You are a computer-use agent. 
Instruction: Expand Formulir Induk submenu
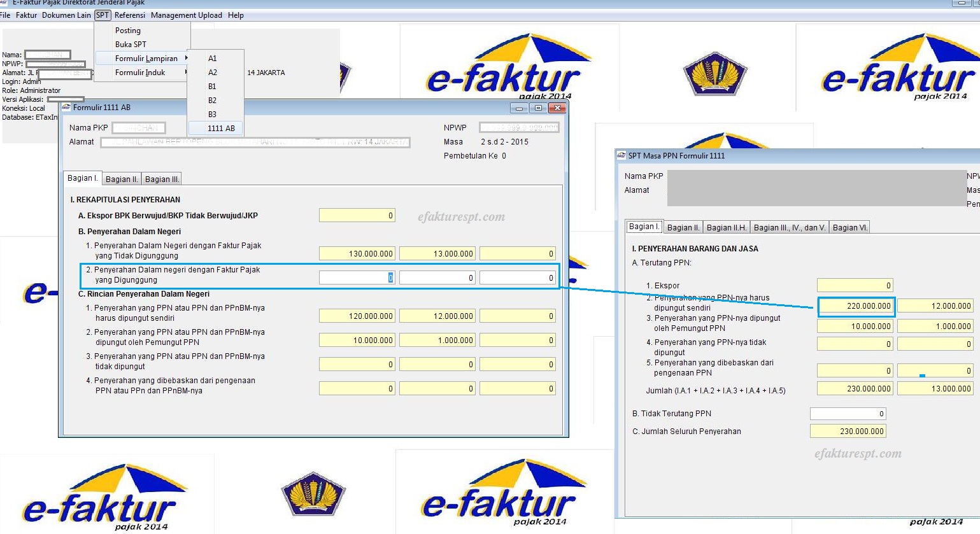143,73
